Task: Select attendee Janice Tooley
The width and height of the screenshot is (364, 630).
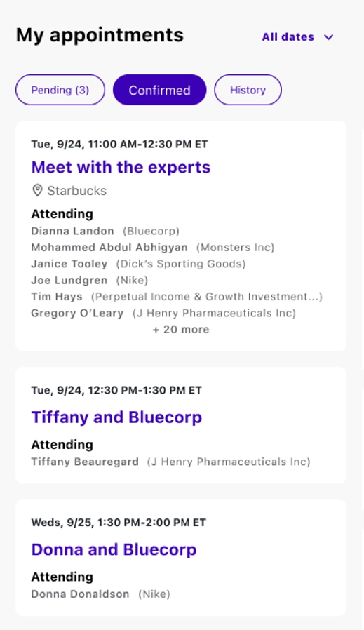Action: click(x=69, y=264)
